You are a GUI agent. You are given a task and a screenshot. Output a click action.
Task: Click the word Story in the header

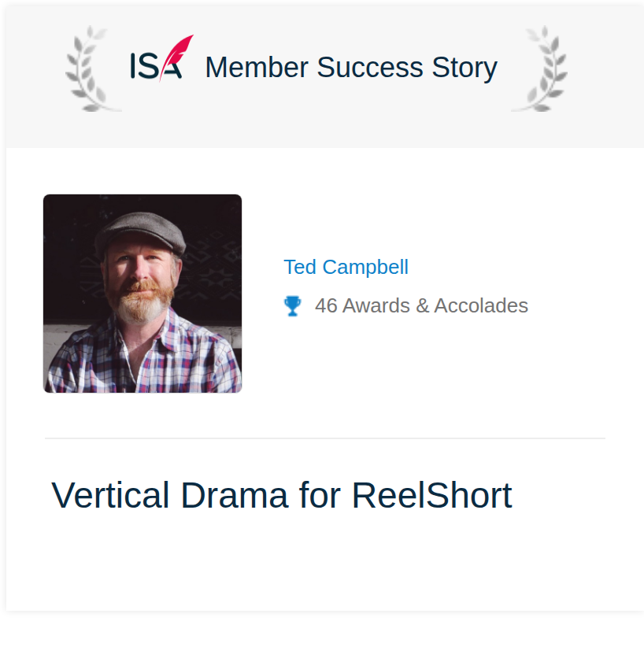tap(464, 68)
